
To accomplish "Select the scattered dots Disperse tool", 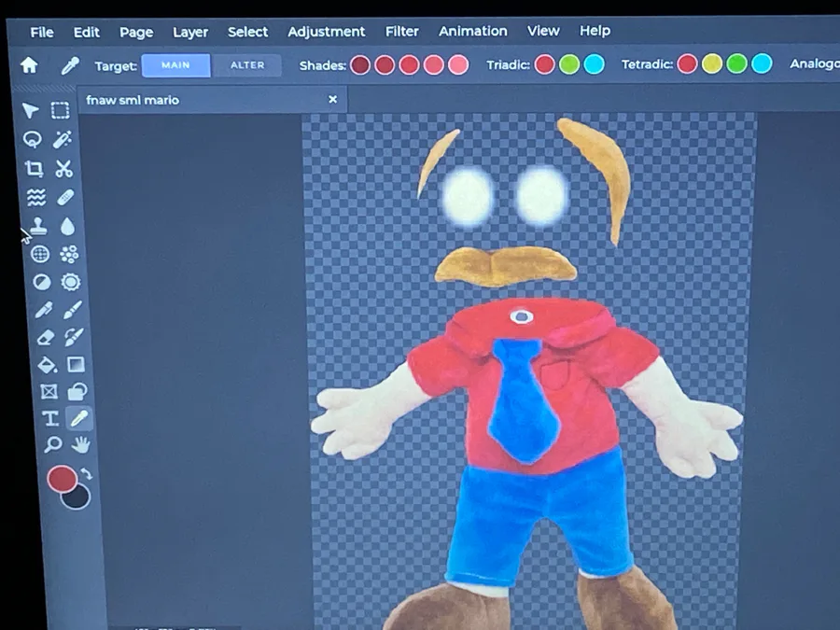I will click(x=69, y=254).
